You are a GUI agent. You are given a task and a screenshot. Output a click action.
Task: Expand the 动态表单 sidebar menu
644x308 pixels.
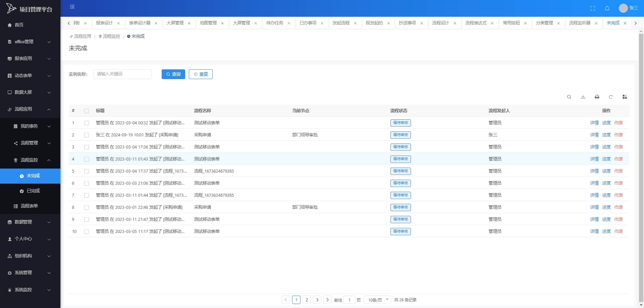(30, 76)
